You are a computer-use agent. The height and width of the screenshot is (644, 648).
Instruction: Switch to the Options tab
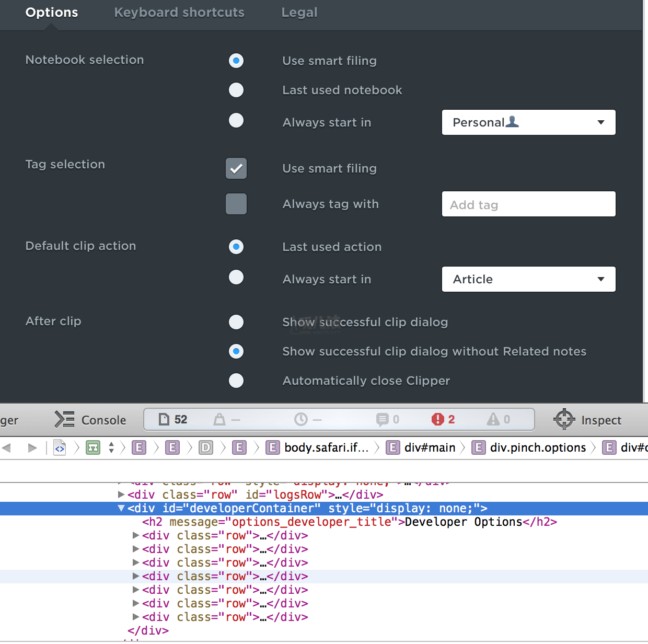pos(52,13)
